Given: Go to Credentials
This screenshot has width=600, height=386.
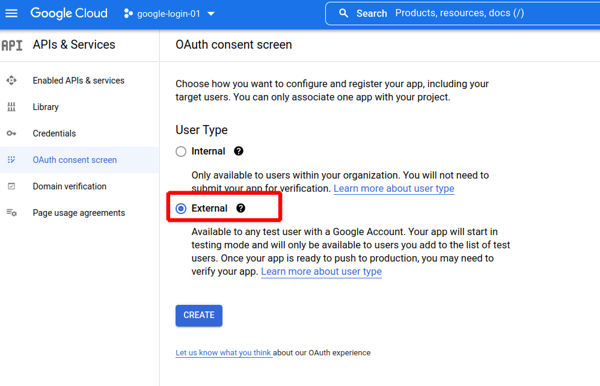Looking at the screenshot, I should [x=54, y=134].
